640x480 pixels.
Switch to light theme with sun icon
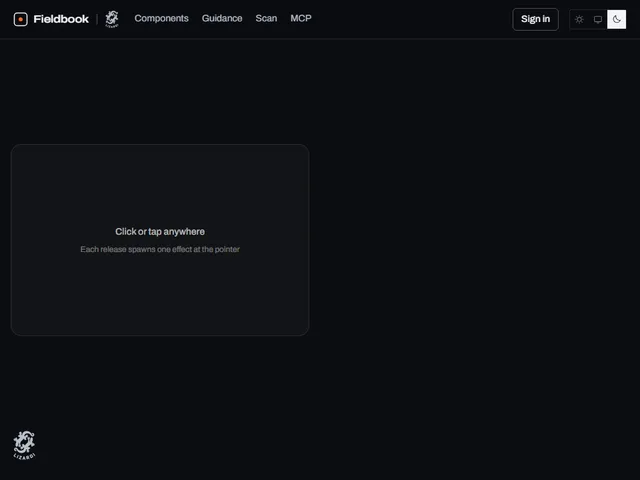tap(579, 19)
